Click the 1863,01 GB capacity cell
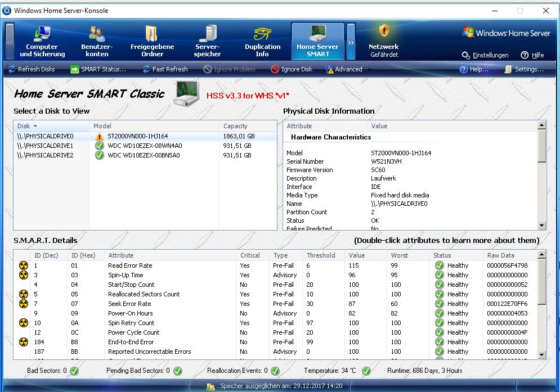The width and height of the screenshot is (560, 392). [x=239, y=136]
